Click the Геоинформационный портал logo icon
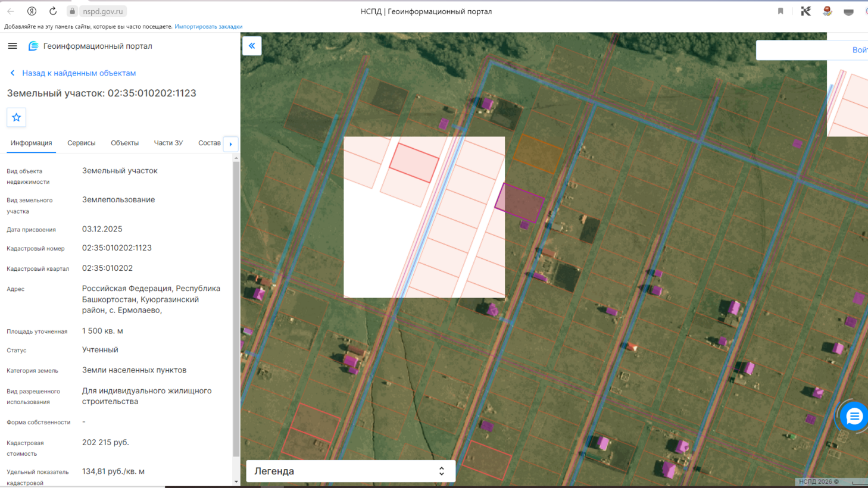868x488 pixels. click(x=33, y=46)
